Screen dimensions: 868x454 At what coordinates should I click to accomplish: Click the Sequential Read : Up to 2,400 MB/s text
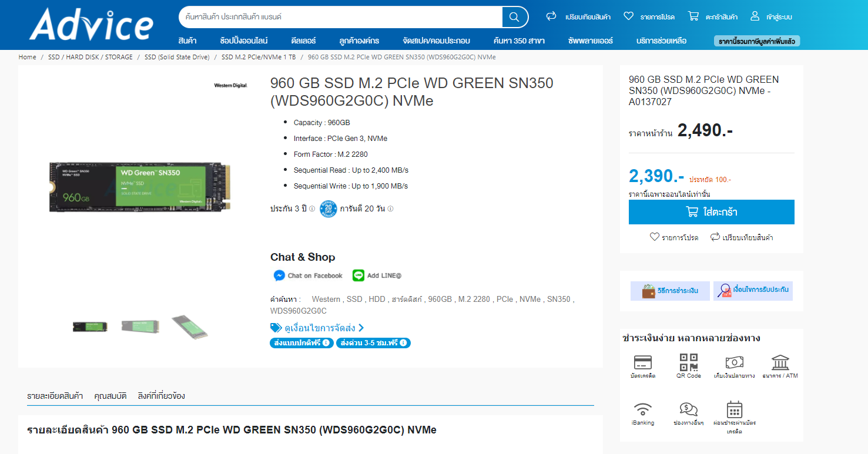[x=351, y=170]
